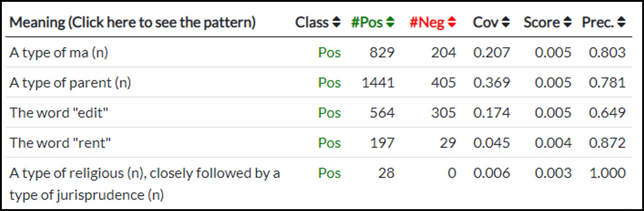Open religious jurisprudence pattern row
This screenshot has height=211, width=644.
tap(144, 173)
